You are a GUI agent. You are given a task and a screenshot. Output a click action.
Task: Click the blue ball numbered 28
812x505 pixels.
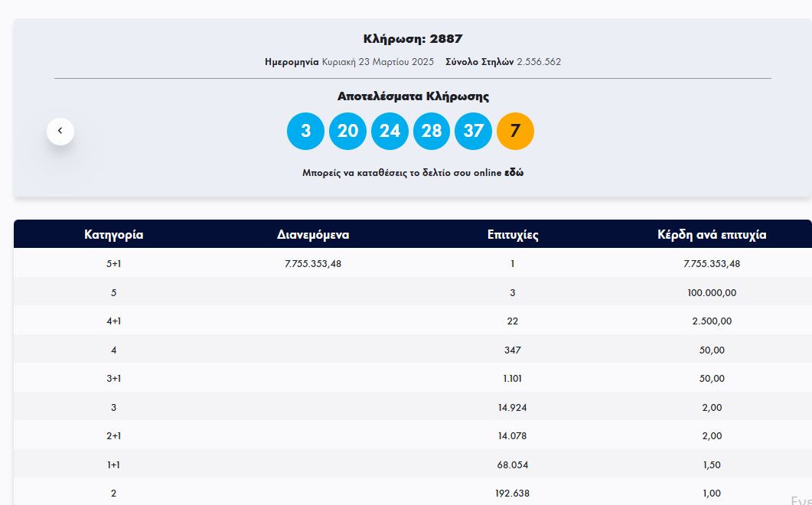click(432, 131)
